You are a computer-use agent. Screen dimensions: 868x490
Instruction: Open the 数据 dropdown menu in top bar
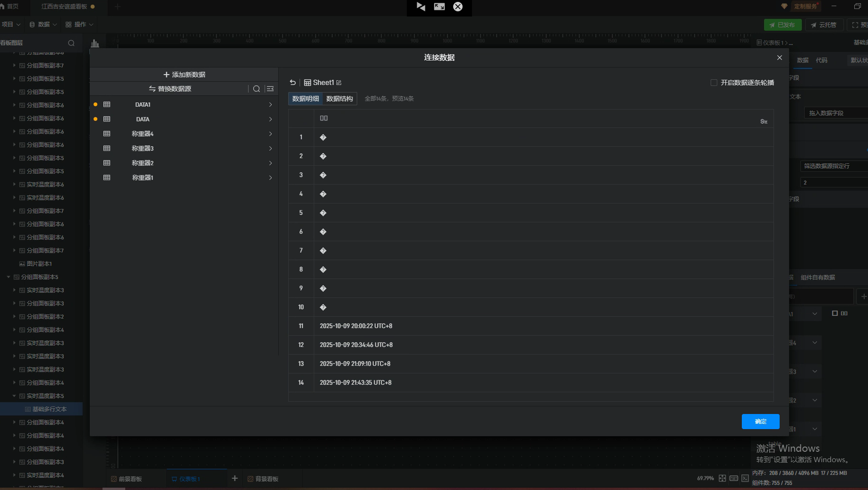[43, 25]
